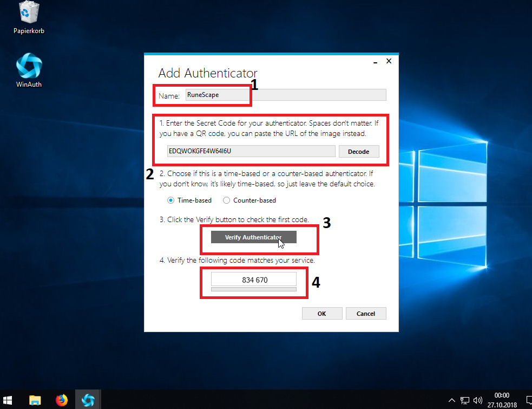
Task: Click the Decode button
Action: point(358,152)
